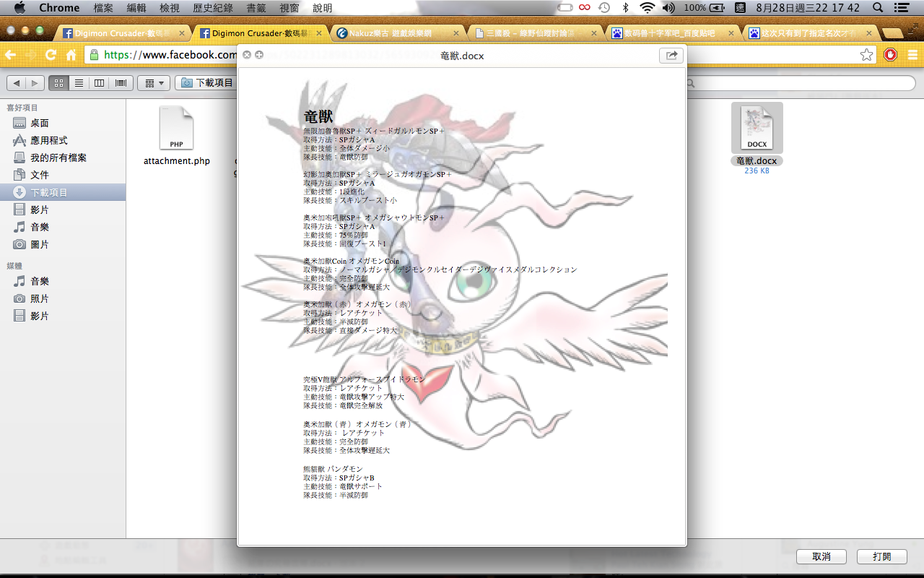The height and width of the screenshot is (578, 924).
Task: Reload the page in Chrome
Action: 51,55
